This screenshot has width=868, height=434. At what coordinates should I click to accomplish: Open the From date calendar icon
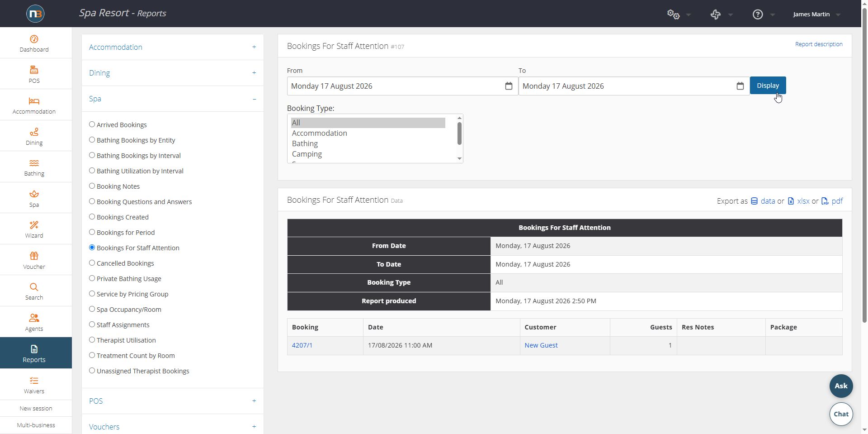pyautogui.click(x=509, y=86)
